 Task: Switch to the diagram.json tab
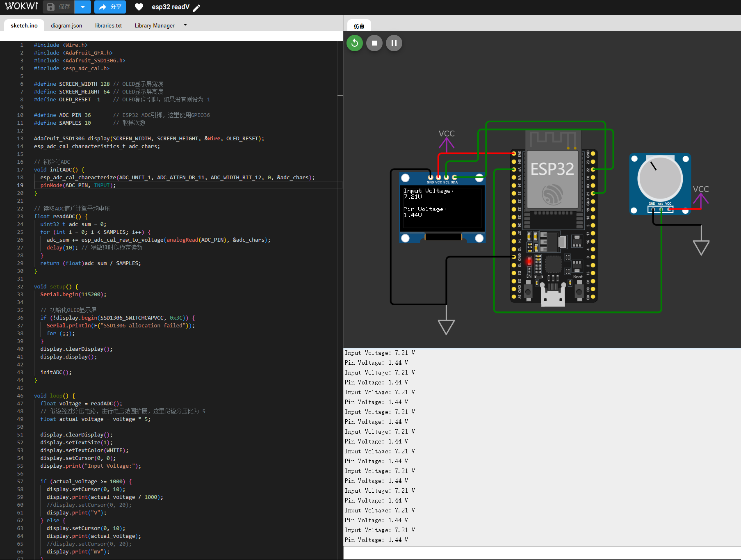click(66, 25)
